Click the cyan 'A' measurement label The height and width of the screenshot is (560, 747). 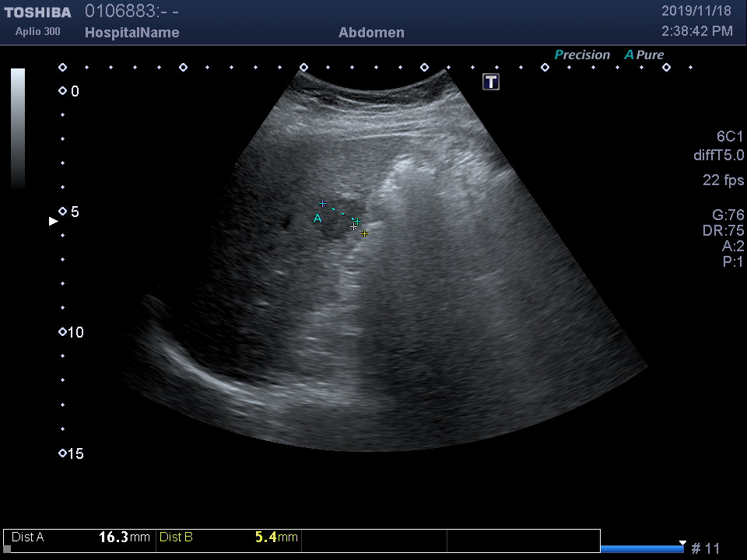(x=317, y=219)
